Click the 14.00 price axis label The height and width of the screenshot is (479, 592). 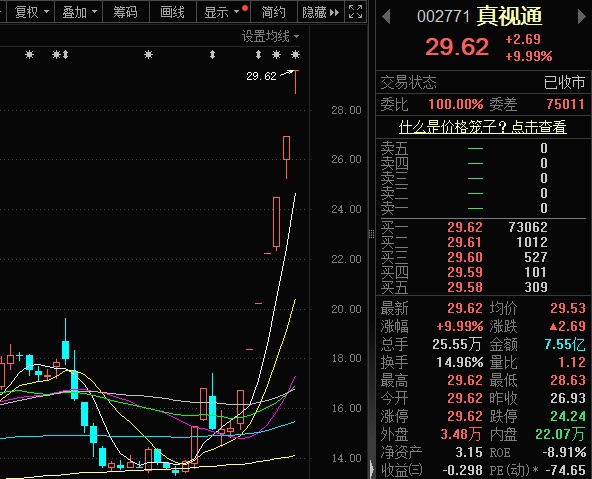pos(346,459)
